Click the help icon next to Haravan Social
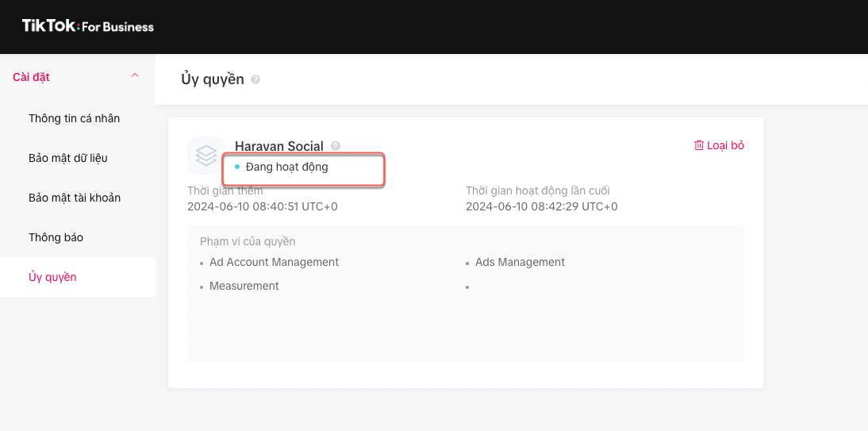This screenshot has width=868, height=431. pyautogui.click(x=336, y=146)
